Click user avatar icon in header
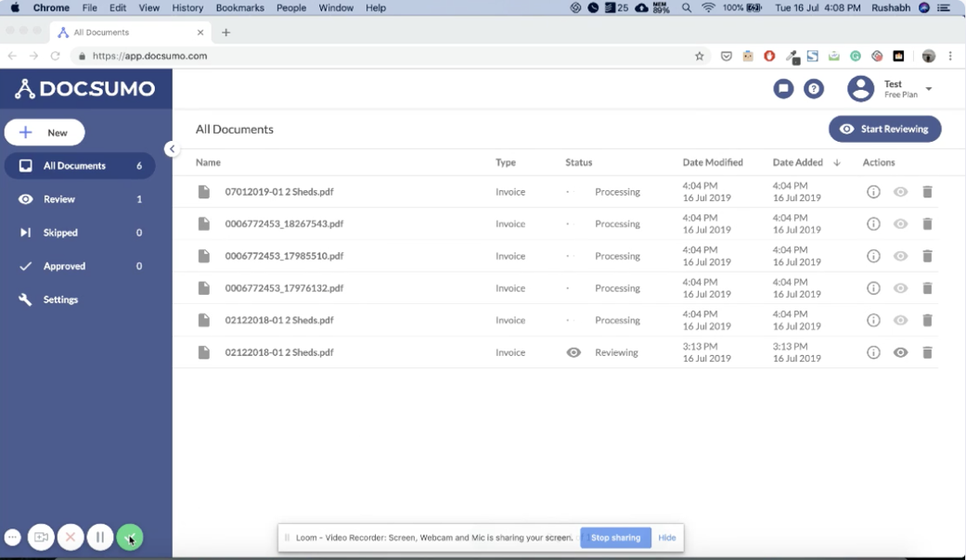Image resolution: width=966 pixels, height=560 pixels. [x=860, y=89]
